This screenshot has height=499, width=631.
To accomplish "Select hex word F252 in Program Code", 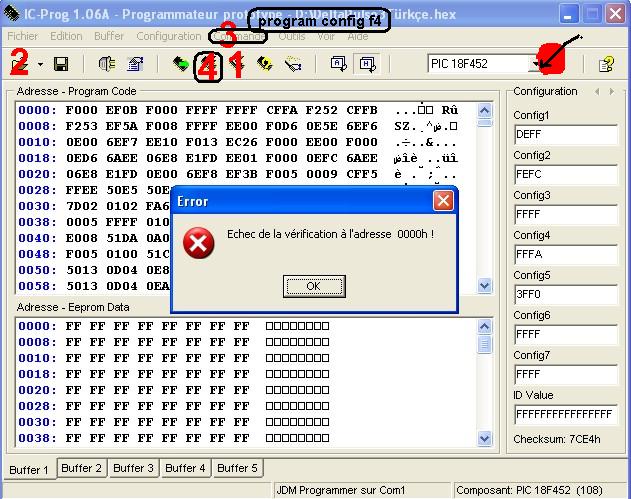I will 322,110.
